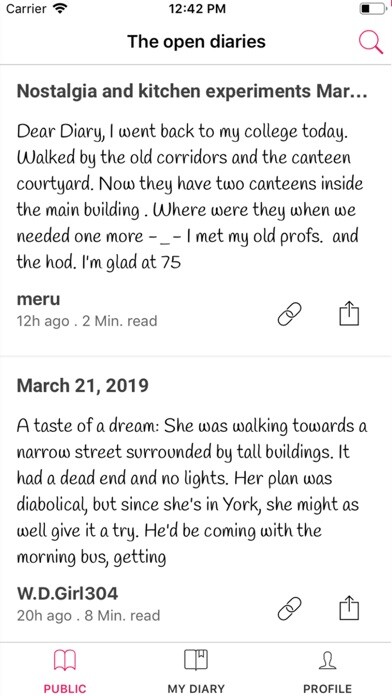View author meru's profile name

(38, 300)
